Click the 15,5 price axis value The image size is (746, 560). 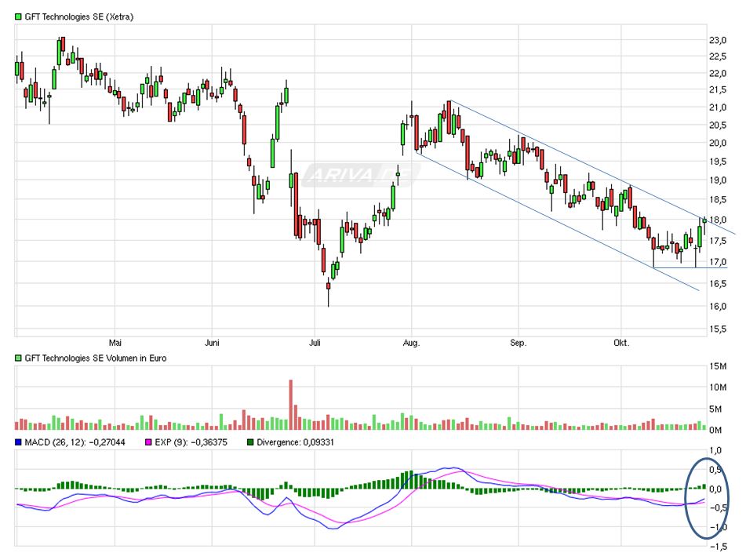718,329
